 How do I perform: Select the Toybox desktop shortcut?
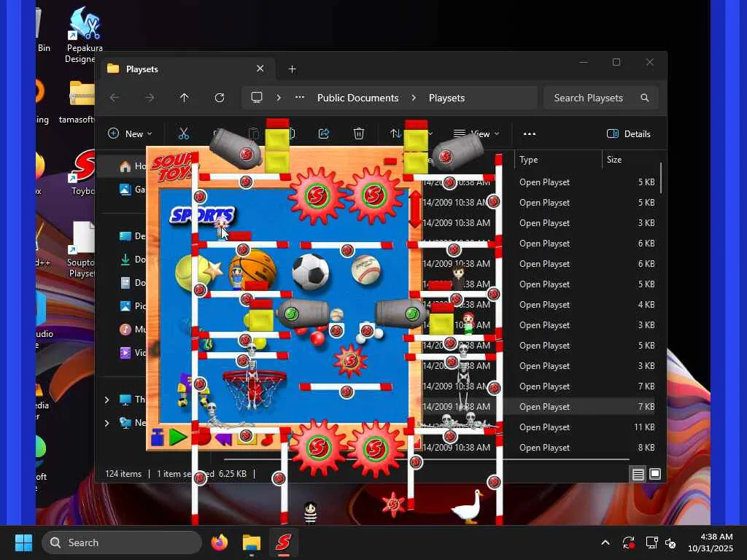pos(83,172)
